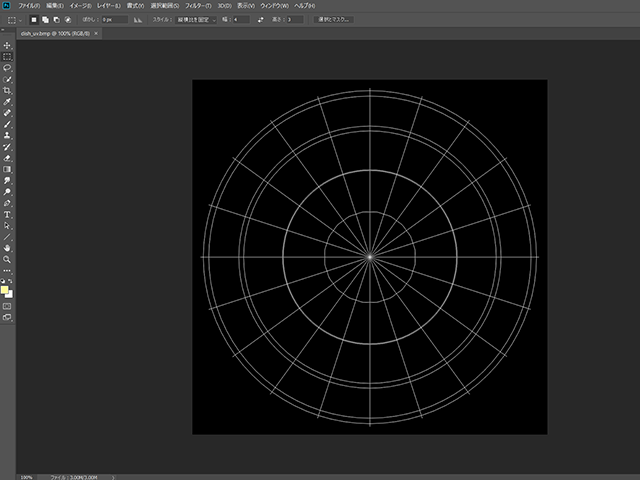Select the Zoom tool
This screenshot has width=640, height=480.
(7, 260)
